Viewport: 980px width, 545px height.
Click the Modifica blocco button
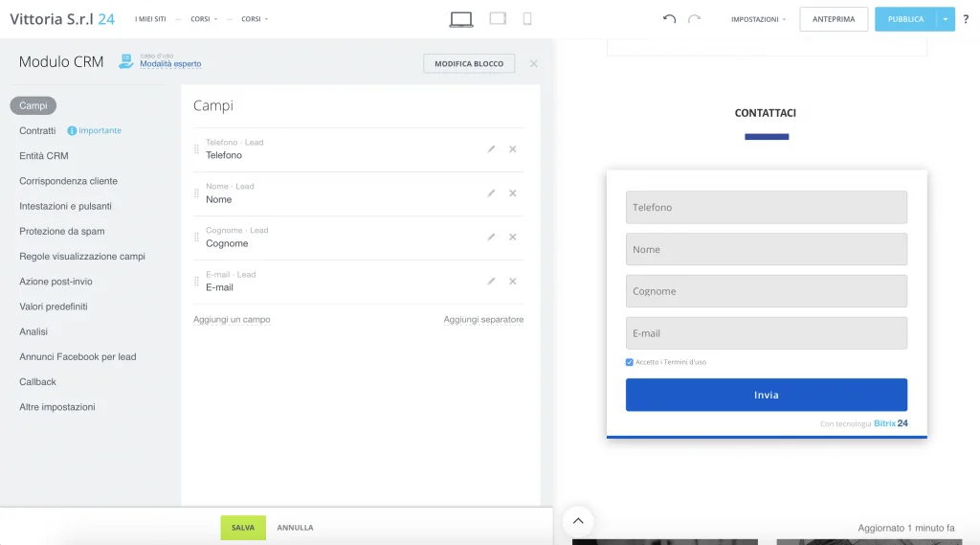tap(469, 63)
